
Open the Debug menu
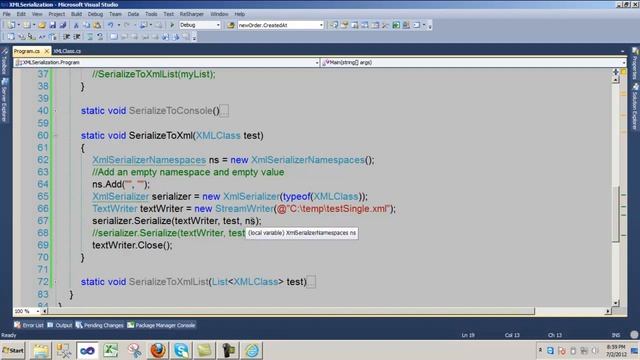pyautogui.click(x=96, y=14)
